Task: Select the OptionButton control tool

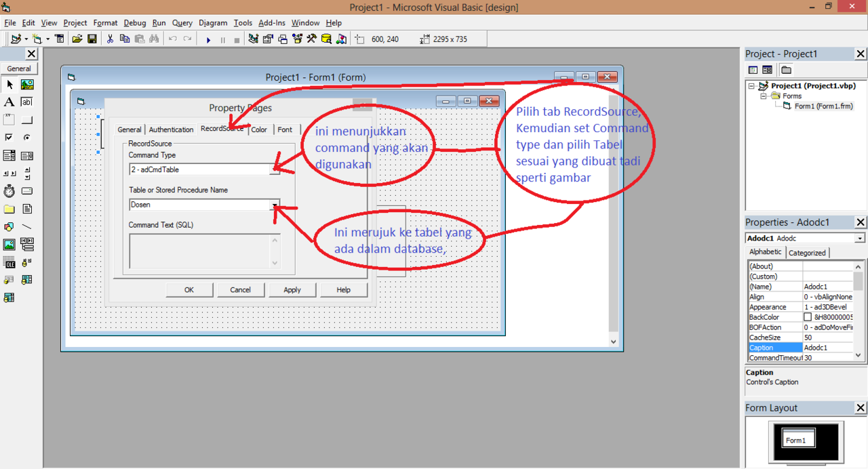Action: (27, 138)
